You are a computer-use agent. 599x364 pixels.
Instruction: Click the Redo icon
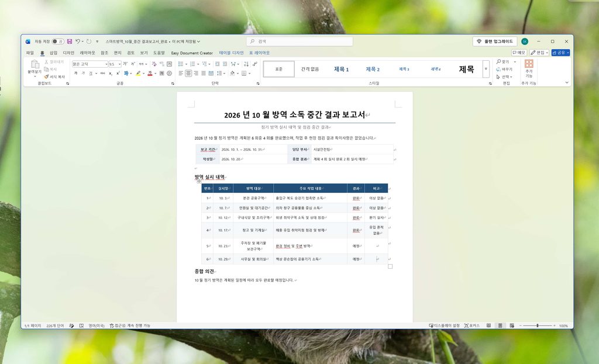coord(89,41)
